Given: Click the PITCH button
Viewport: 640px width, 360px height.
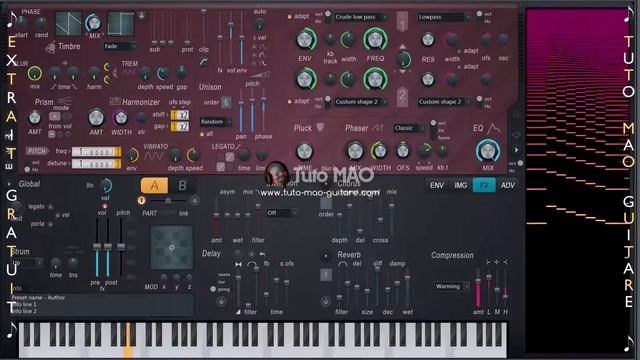Looking at the screenshot, I should coord(37,151).
